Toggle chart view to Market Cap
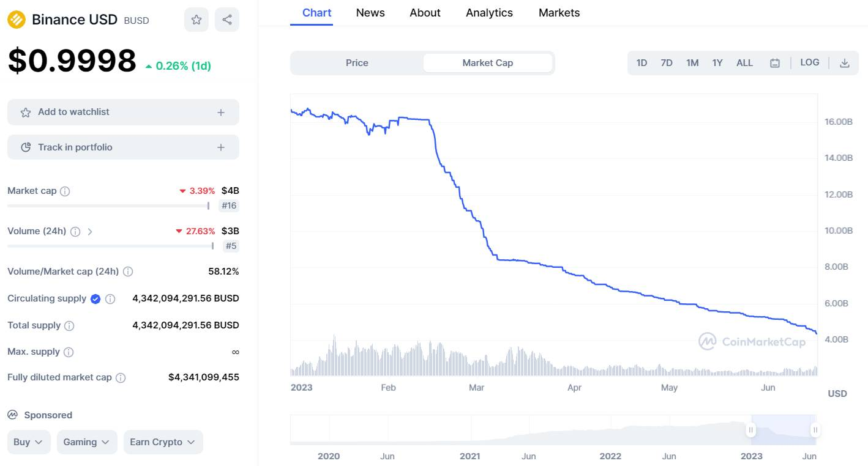The width and height of the screenshot is (868, 466). tap(488, 63)
